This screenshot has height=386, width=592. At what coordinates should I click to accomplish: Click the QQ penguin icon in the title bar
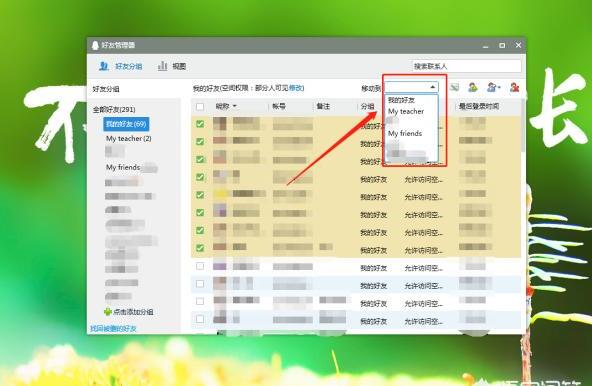pos(95,45)
